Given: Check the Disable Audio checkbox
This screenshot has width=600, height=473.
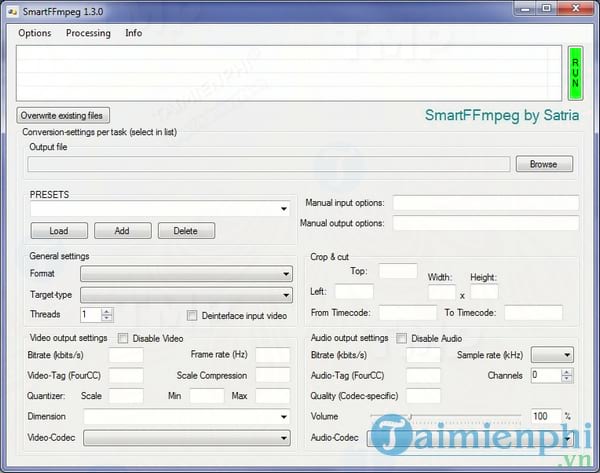Looking at the screenshot, I should 401,338.
